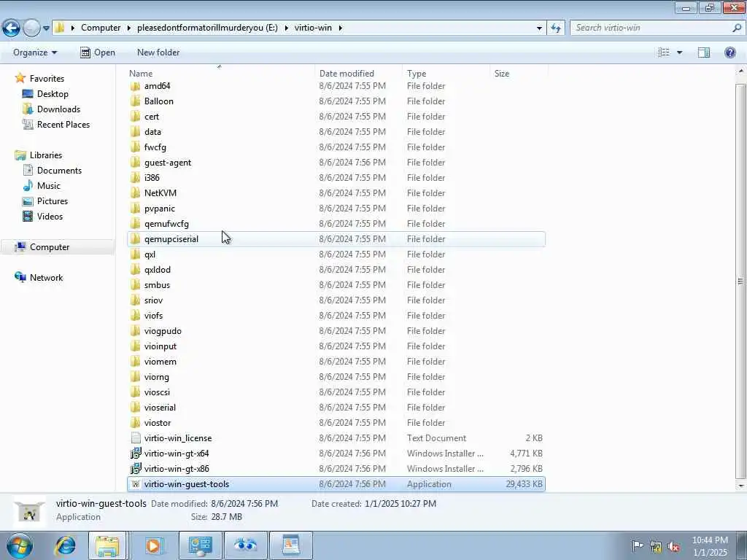Click the Action Center flag tray icon

click(x=638, y=545)
